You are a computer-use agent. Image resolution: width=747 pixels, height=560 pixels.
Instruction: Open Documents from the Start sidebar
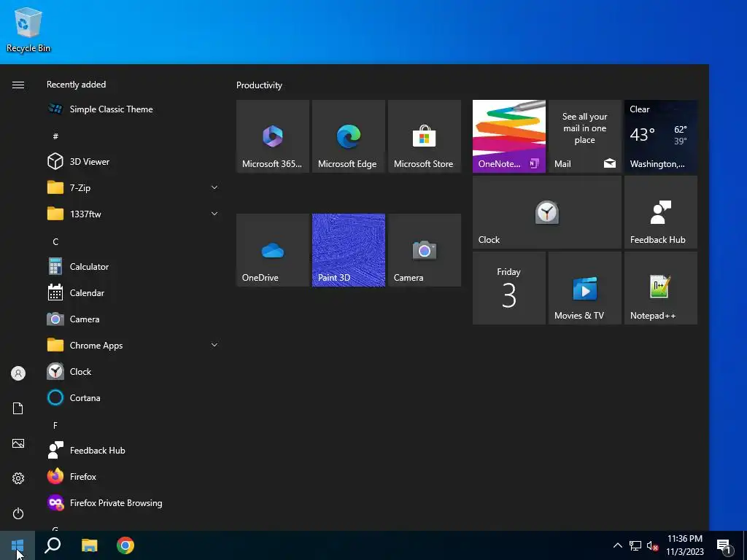point(18,408)
